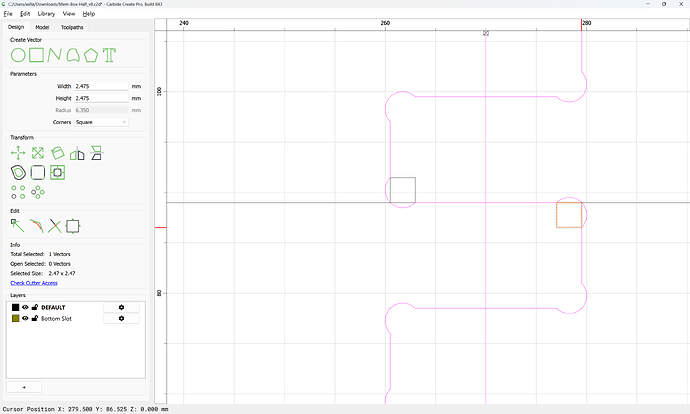Viewport: 690px width, 414px height.
Task: Choose the Move transform tool
Action: coord(18,153)
